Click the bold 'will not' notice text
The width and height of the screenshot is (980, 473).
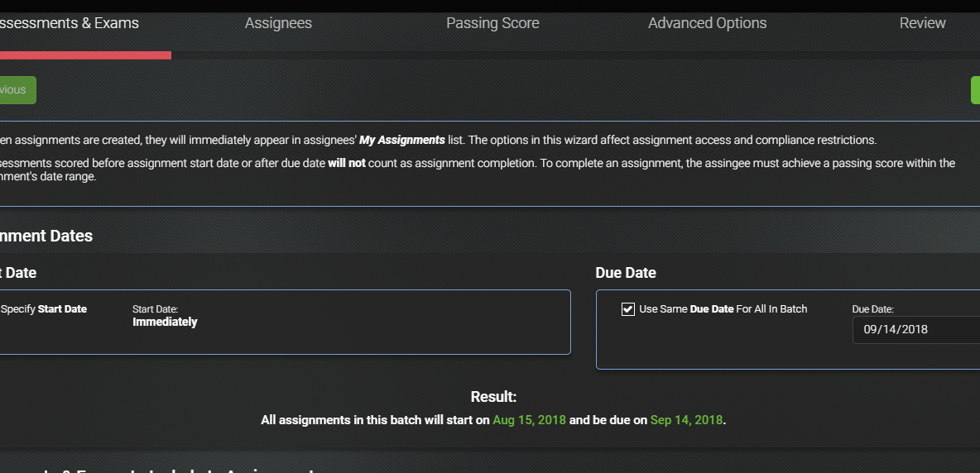[x=346, y=164]
